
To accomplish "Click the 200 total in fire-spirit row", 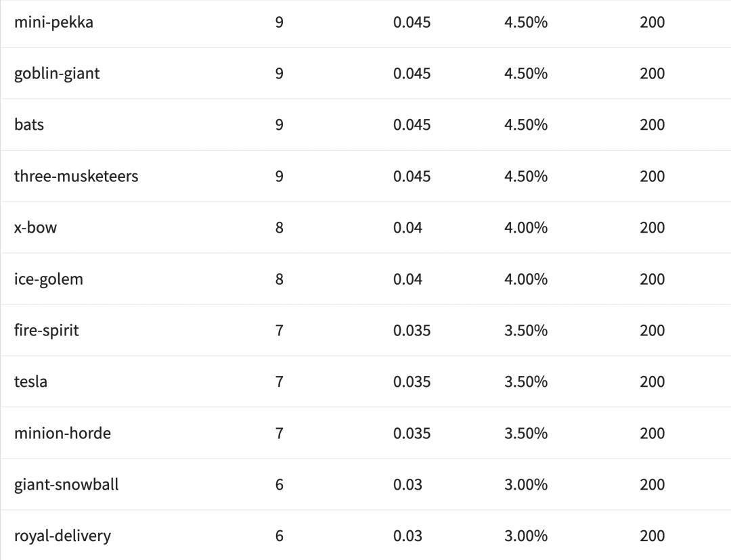I will click(652, 331).
